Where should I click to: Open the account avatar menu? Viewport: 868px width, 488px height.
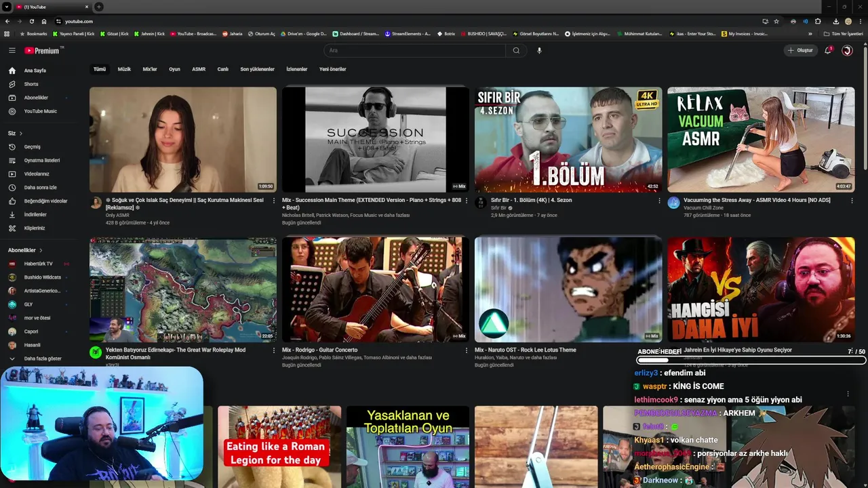pyautogui.click(x=847, y=50)
